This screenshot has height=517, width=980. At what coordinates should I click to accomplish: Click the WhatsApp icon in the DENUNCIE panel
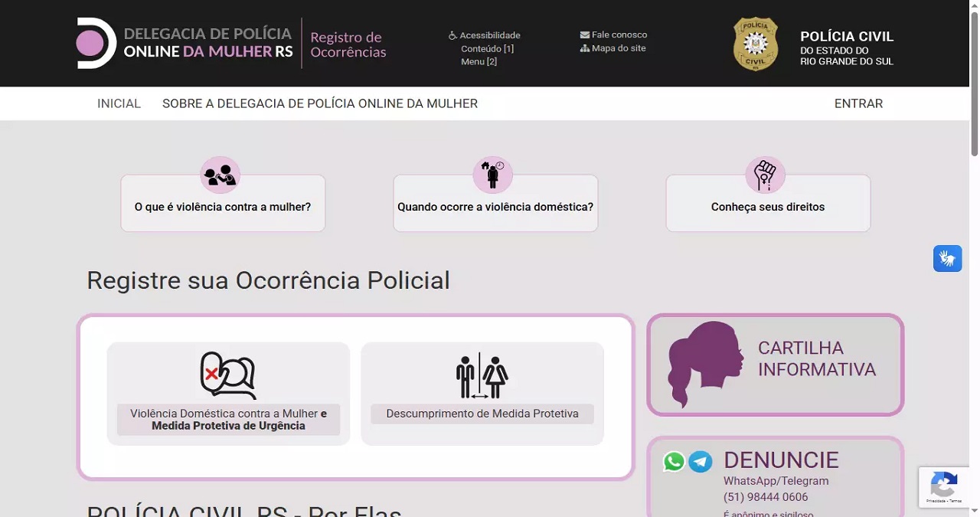coord(673,461)
